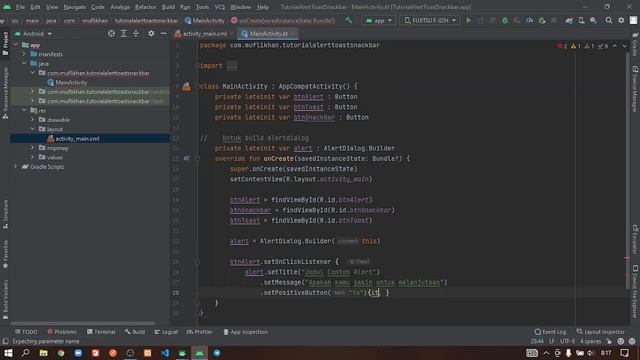This screenshot has width=640, height=360.
Task: Collapse the layout folder
Action: tap(33, 129)
